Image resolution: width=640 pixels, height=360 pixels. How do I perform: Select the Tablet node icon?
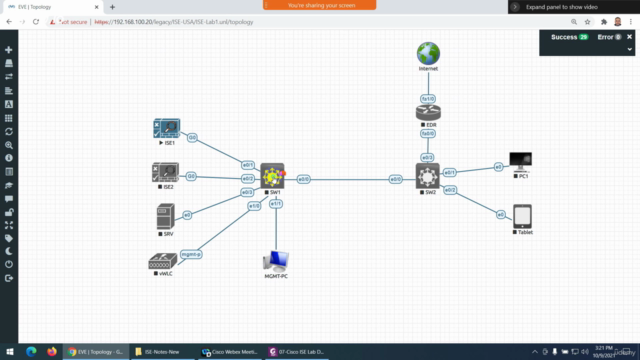[522, 216]
